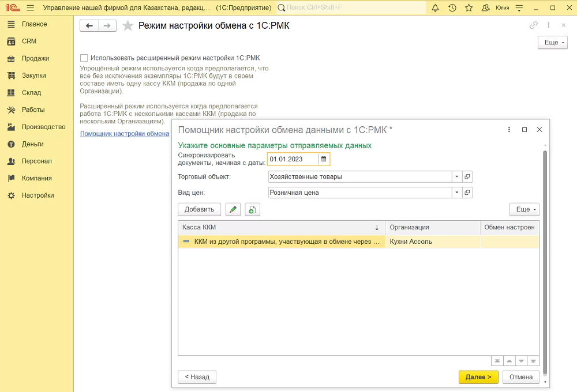Open Помощник настройки обмена link
The width and height of the screenshot is (577, 392).
click(x=125, y=134)
